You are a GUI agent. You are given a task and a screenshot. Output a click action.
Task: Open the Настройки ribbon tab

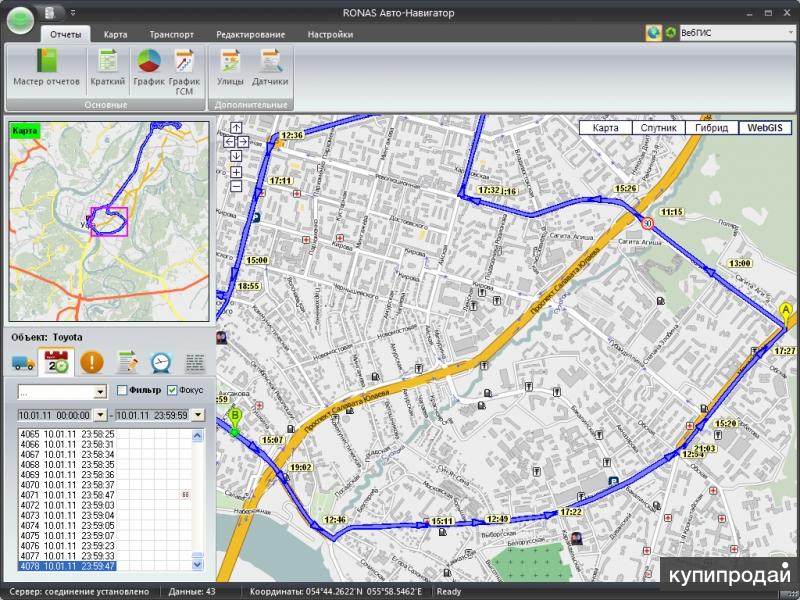click(x=330, y=35)
